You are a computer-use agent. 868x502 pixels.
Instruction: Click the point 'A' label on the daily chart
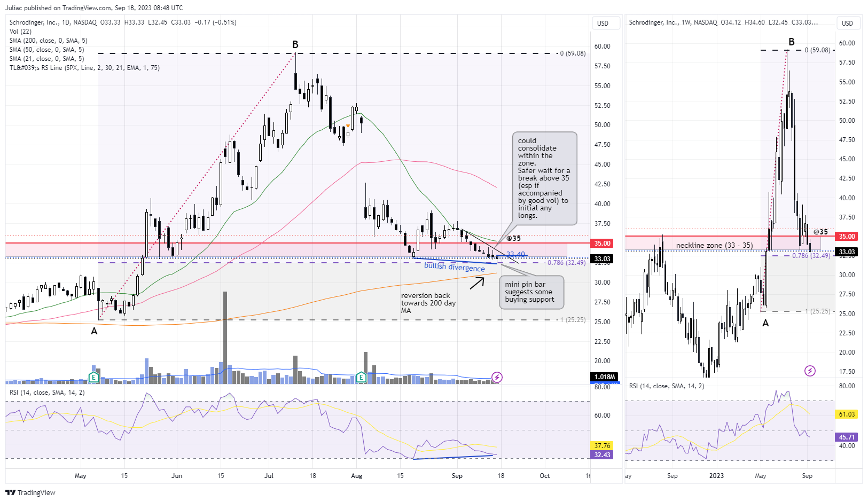94,331
